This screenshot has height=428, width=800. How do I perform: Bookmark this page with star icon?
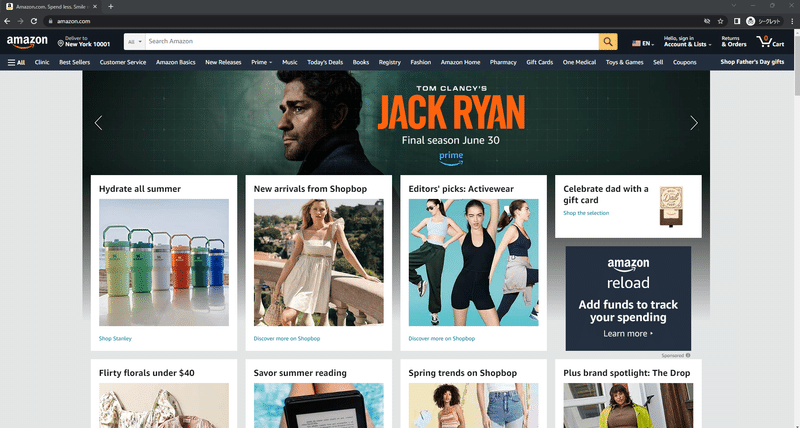click(720, 21)
